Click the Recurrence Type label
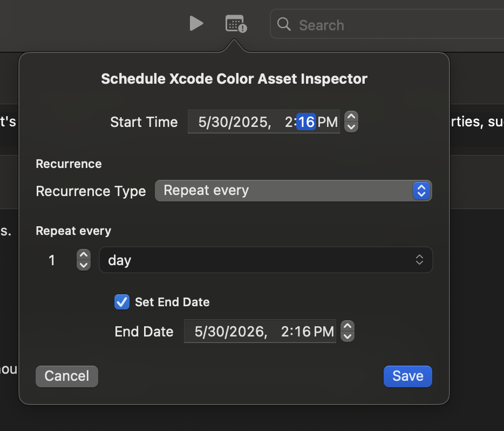The image size is (504, 431). coord(91,191)
